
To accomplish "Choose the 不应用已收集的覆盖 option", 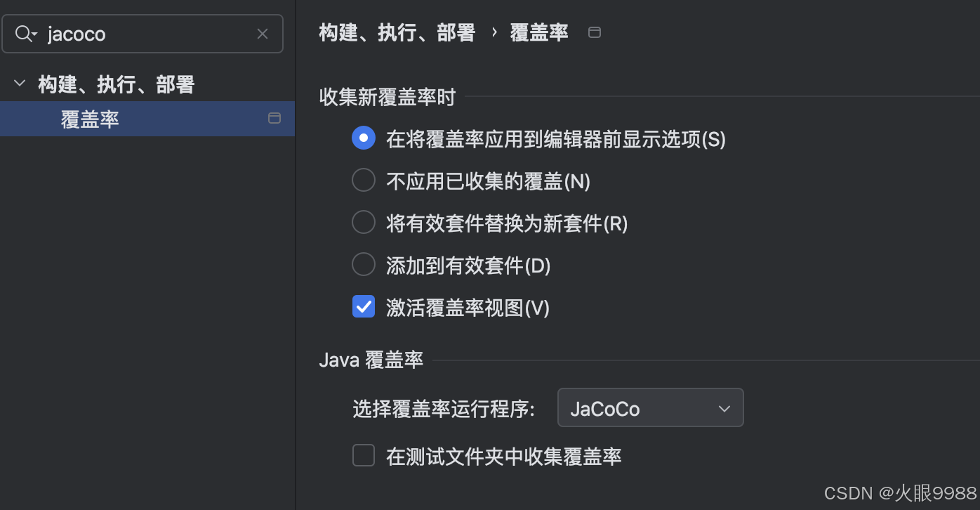I will coord(363,181).
